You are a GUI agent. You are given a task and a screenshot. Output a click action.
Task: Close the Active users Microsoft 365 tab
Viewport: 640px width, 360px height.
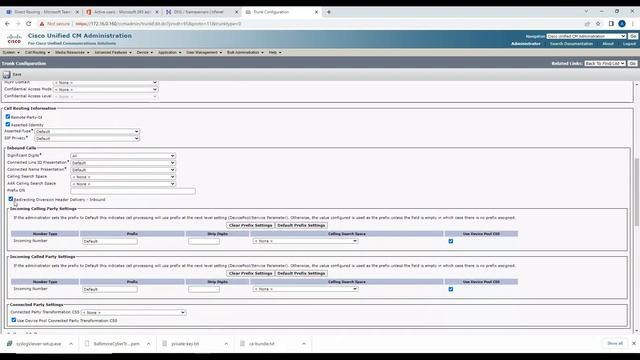tap(157, 12)
